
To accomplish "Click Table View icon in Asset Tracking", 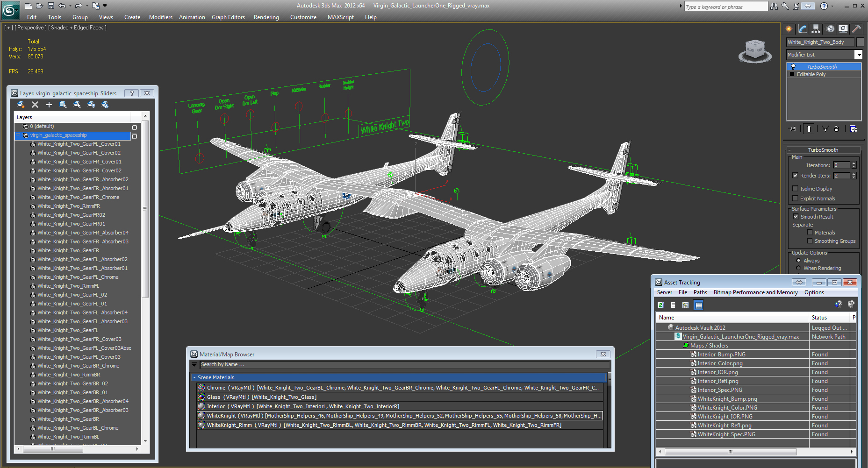I will click(x=699, y=305).
